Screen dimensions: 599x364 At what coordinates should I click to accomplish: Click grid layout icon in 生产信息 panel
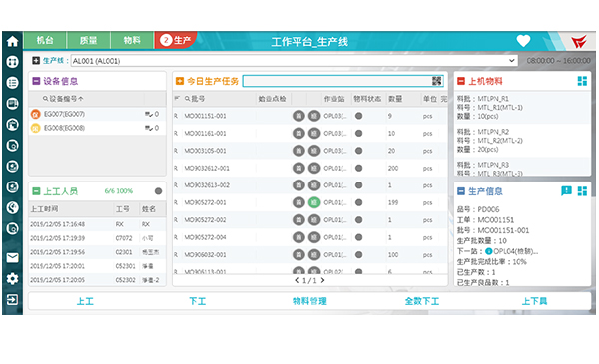point(582,191)
